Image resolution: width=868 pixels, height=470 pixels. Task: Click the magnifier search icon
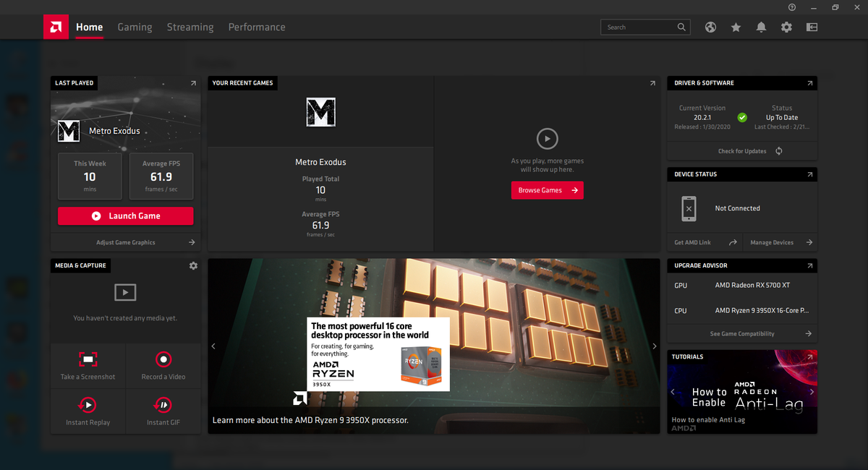point(681,27)
